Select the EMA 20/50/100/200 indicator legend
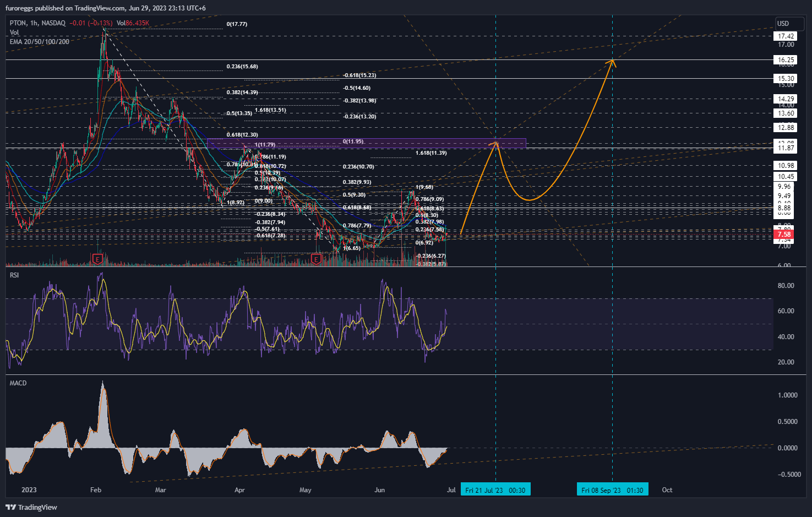This screenshot has height=517, width=812. (x=40, y=42)
